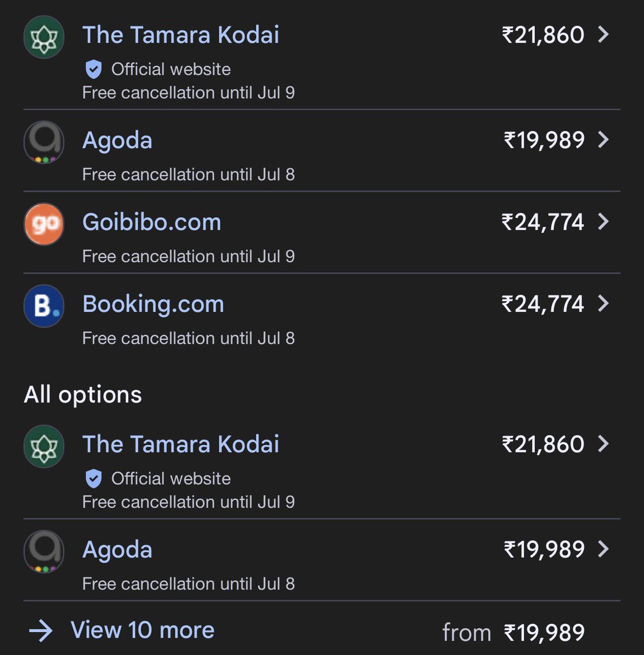644x655 pixels.
Task: Open the Agoda chevron under All options
Action: (603, 549)
